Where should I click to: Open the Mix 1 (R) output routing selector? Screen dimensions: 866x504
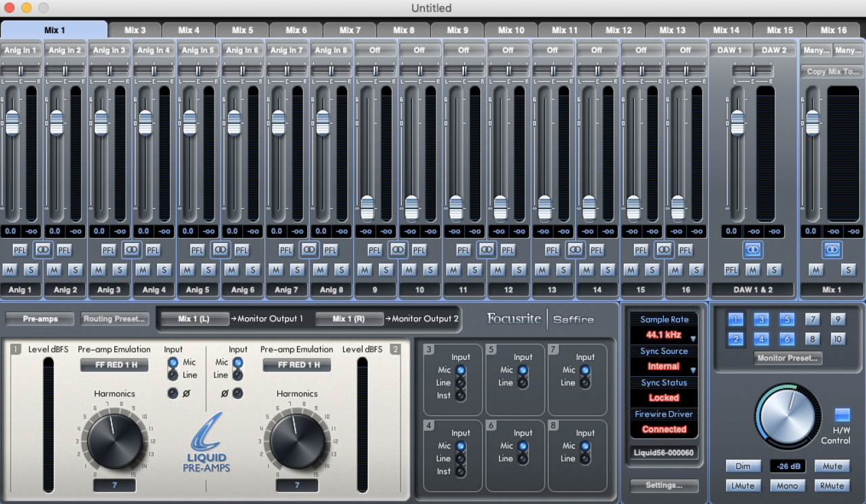coord(349,319)
